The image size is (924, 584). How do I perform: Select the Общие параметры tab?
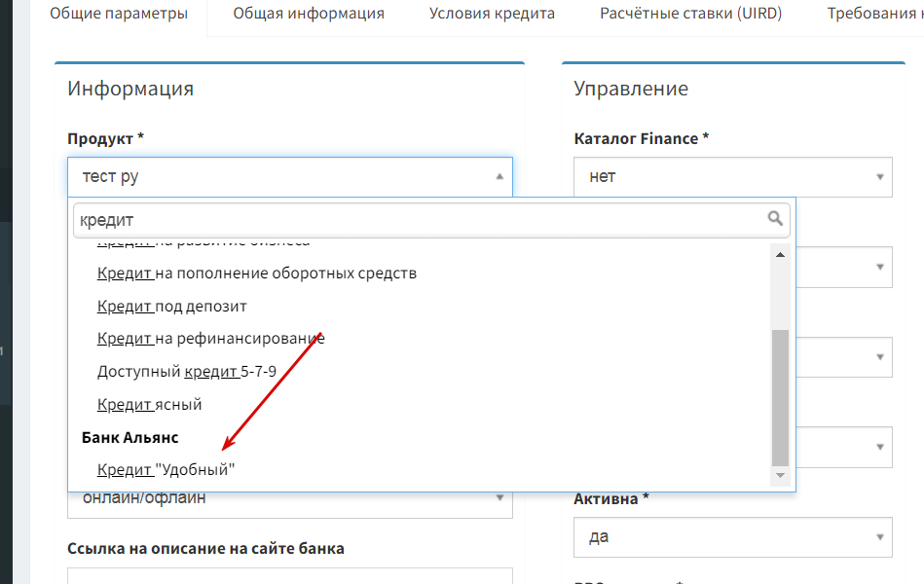(x=119, y=14)
